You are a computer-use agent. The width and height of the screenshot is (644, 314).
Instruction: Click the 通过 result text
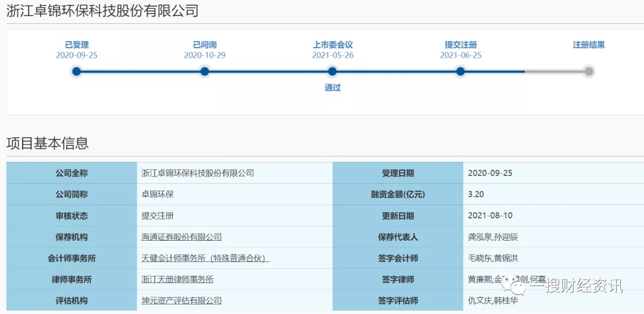[333, 88]
